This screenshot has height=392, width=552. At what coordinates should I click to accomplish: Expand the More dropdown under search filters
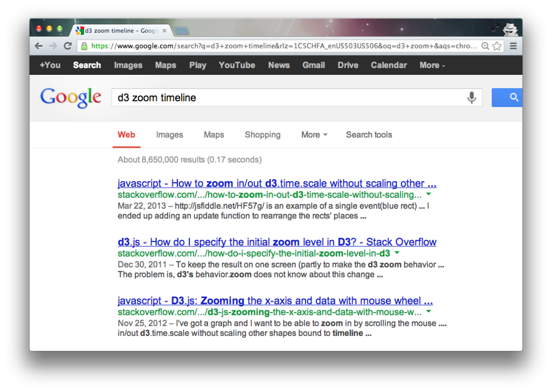pyautogui.click(x=314, y=135)
